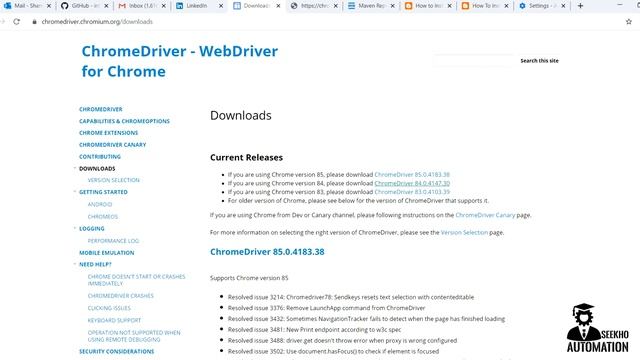Click Resolved issue 3376 text line
The image size is (640, 360).
(x=327, y=308)
